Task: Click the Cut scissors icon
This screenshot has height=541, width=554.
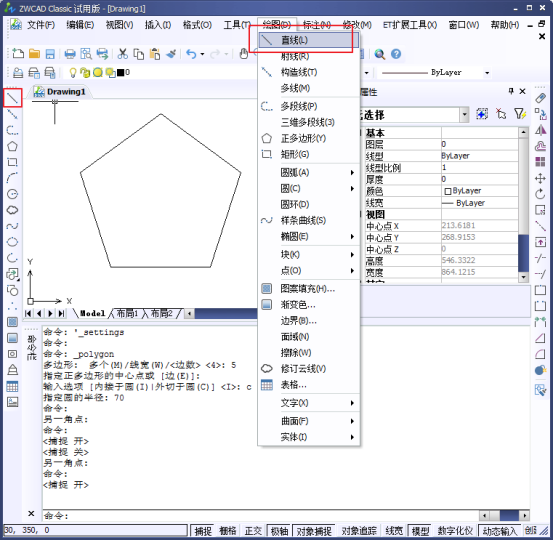Action: (x=123, y=54)
